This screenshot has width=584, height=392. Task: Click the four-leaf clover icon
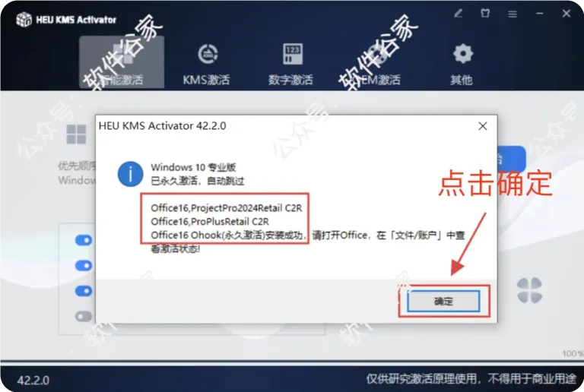529,290
